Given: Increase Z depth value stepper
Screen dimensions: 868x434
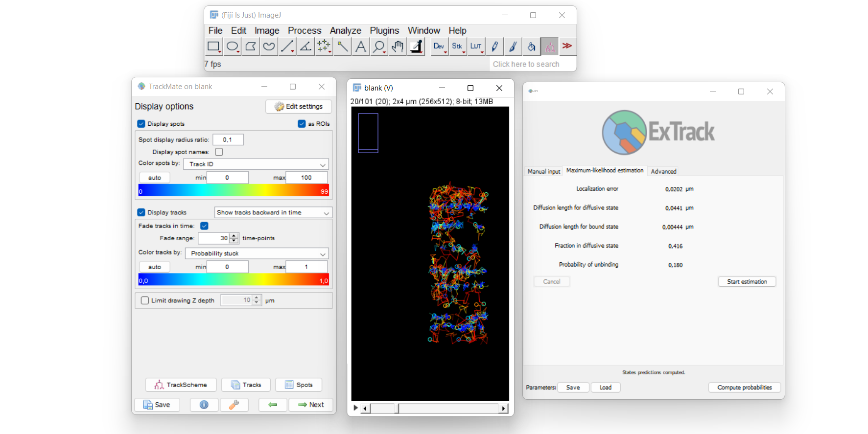Looking at the screenshot, I should (x=257, y=298).
